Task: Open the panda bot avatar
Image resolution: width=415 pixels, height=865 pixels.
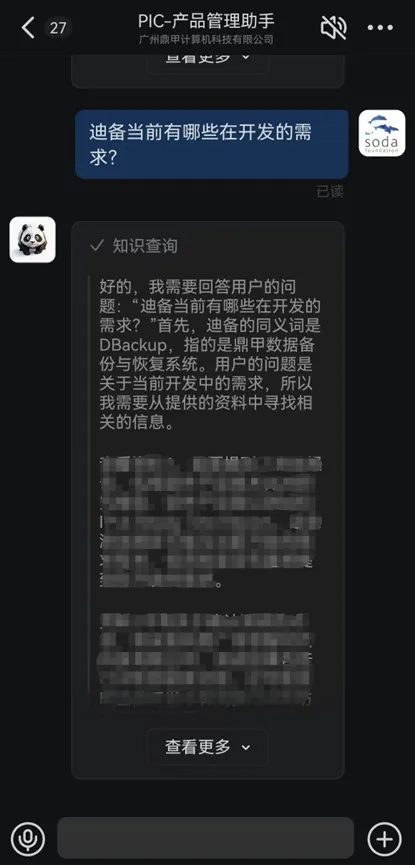Action: (33, 239)
